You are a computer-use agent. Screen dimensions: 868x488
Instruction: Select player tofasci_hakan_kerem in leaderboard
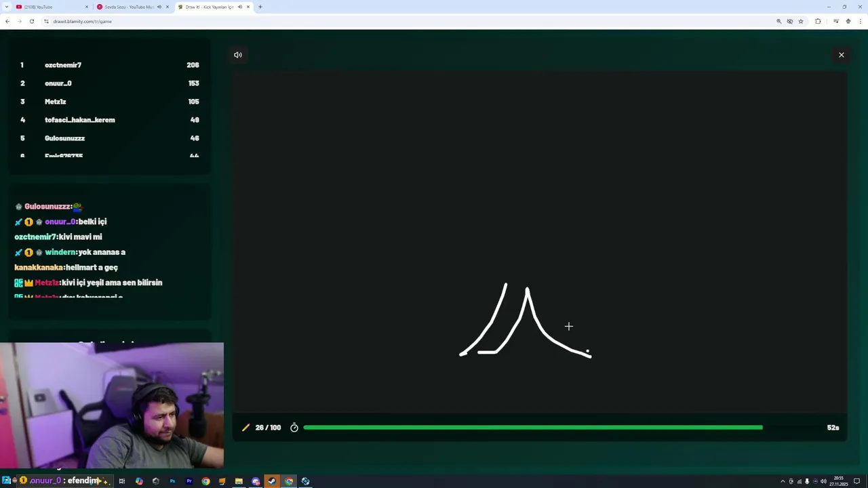pyautogui.click(x=80, y=120)
